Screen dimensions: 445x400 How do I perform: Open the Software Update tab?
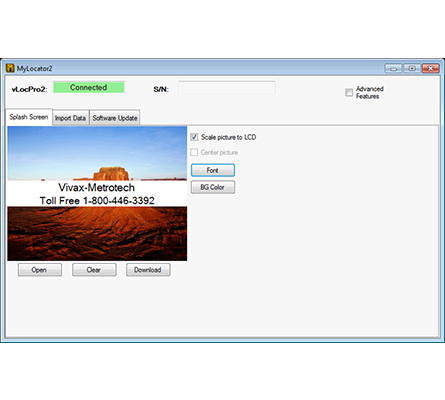[115, 118]
